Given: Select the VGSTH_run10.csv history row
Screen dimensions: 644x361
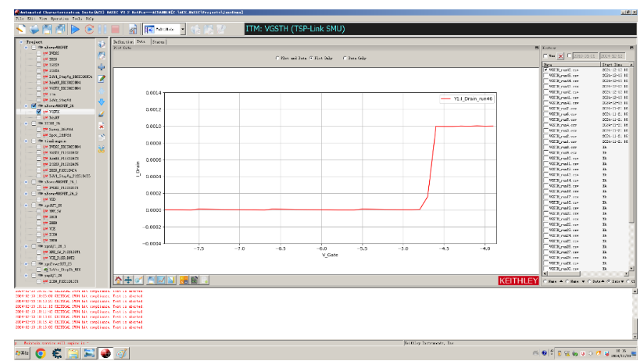Looking at the screenshot, I should click(585, 158).
